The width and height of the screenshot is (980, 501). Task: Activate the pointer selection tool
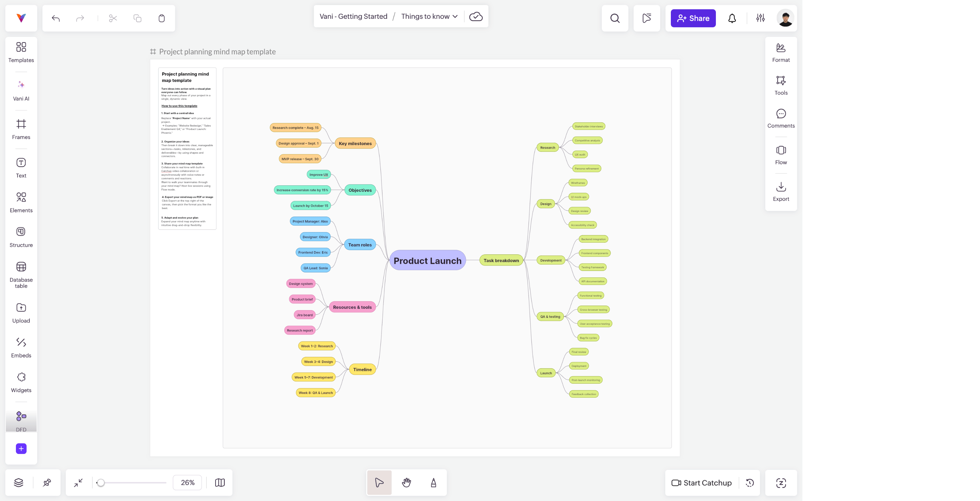379,482
